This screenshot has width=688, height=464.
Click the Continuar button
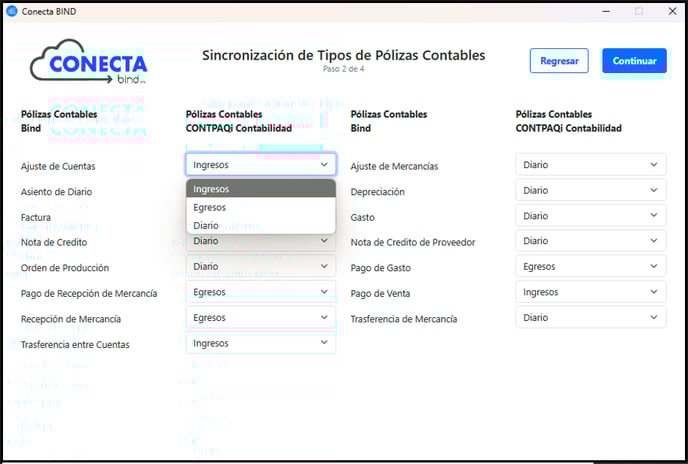634,61
